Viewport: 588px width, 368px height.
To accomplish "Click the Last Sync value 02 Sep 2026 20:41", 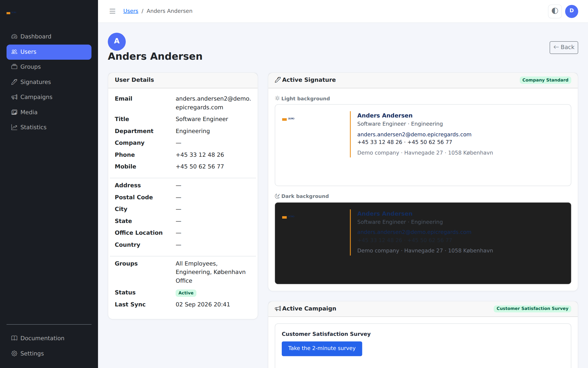I will 203,304.
